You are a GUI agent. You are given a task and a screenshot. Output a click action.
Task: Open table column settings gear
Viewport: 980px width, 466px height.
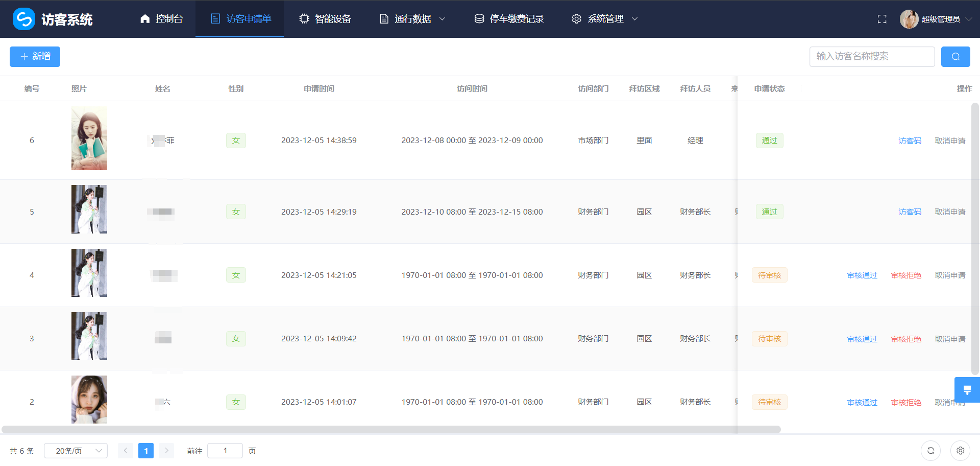(960, 451)
